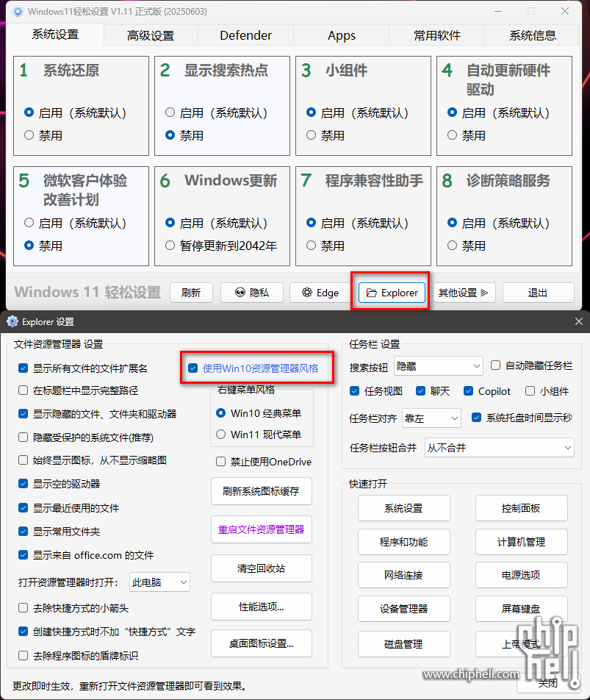Toggle 显示来自 office.com 的文件 checkbox
The image size is (590, 700).
[x=24, y=555]
